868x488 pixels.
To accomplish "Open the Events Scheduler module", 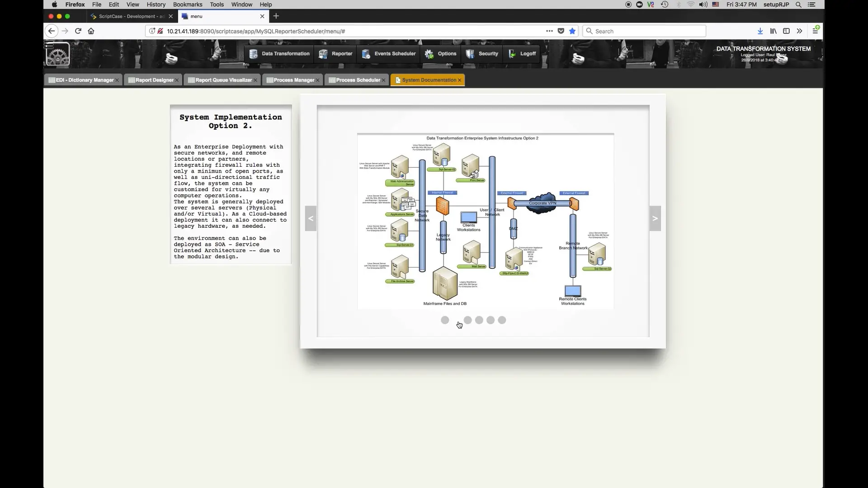I will point(388,54).
